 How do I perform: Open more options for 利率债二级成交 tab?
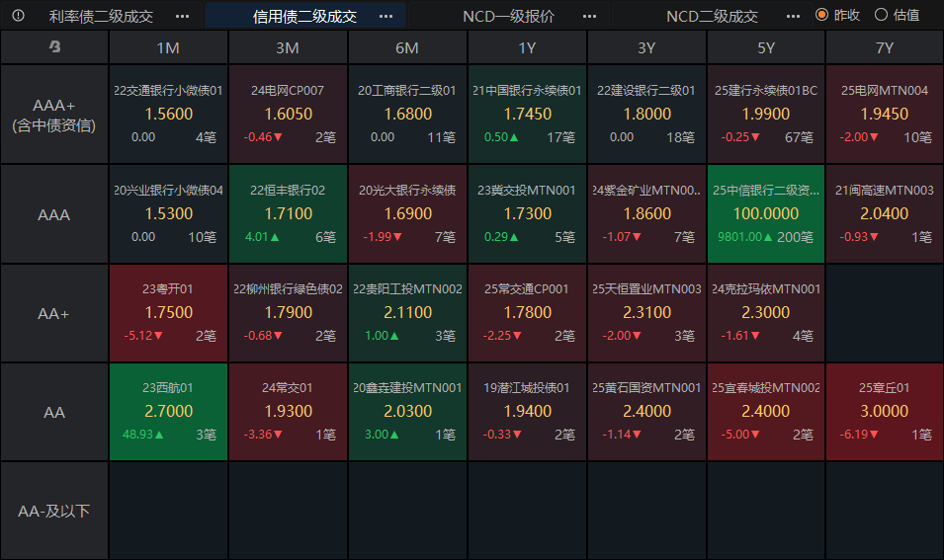183,16
